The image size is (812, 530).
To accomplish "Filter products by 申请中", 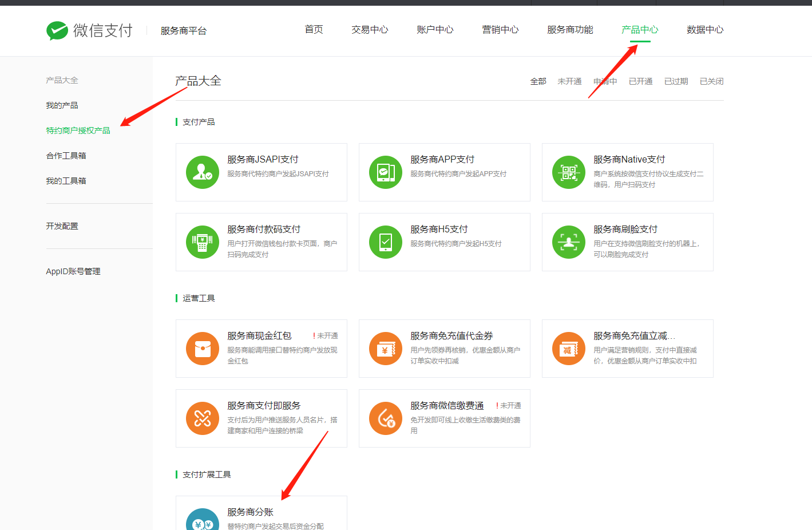I will [605, 81].
